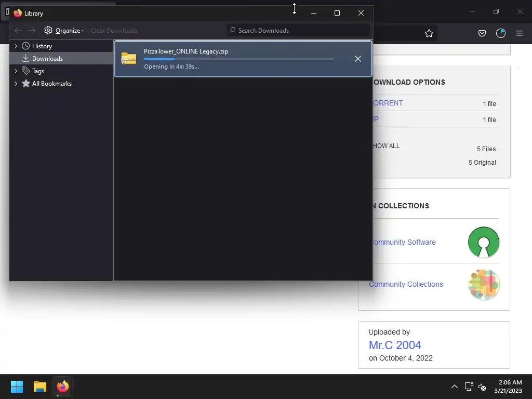Click the colorful Community Collections thumbnail
This screenshot has width=532, height=399.
[484, 285]
